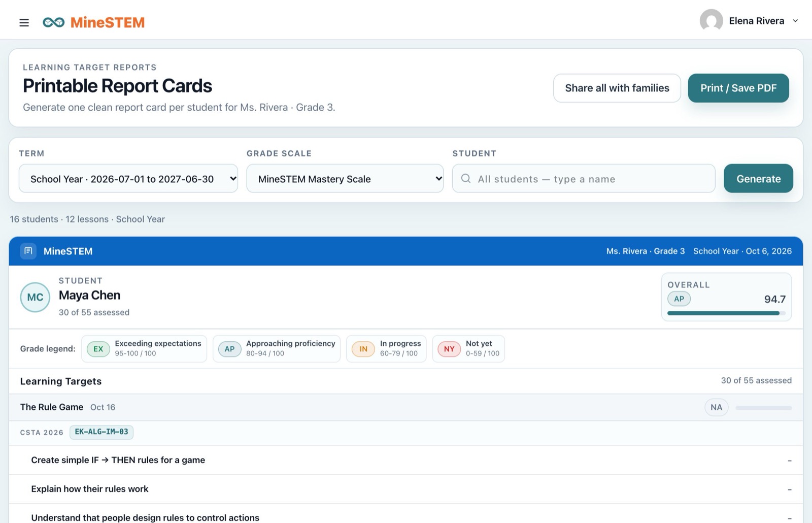Click the Oct 16 lesson date
812x523 pixels.
pyautogui.click(x=103, y=407)
